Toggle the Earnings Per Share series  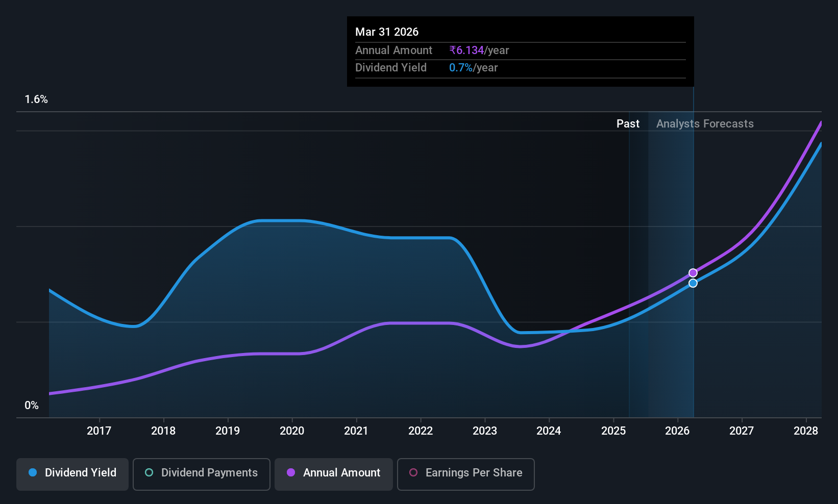(466, 474)
